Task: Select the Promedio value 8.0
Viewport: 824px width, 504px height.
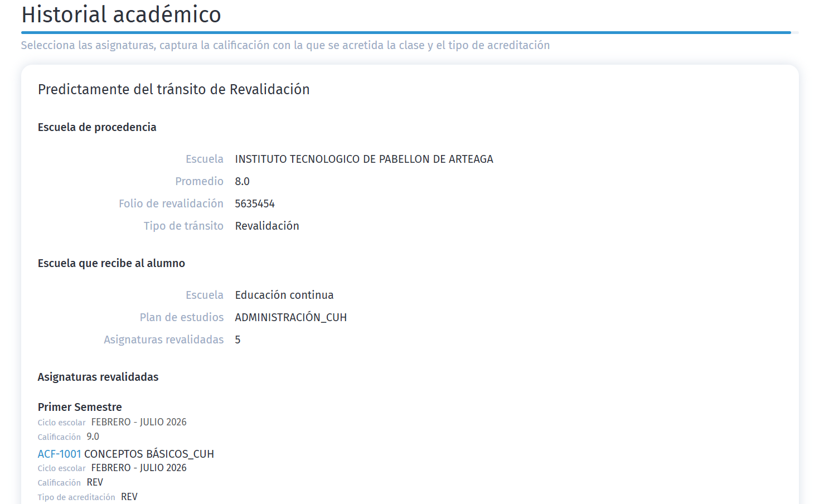Action: pyautogui.click(x=241, y=181)
